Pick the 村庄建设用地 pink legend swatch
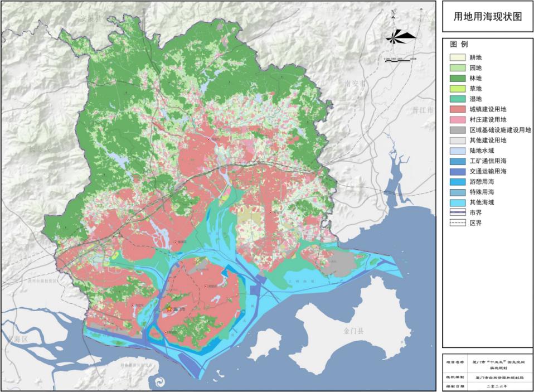 click(x=458, y=119)
